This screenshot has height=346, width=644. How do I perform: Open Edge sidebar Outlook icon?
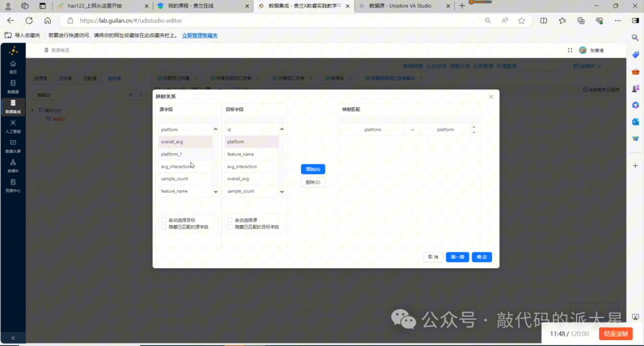tap(636, 121)
